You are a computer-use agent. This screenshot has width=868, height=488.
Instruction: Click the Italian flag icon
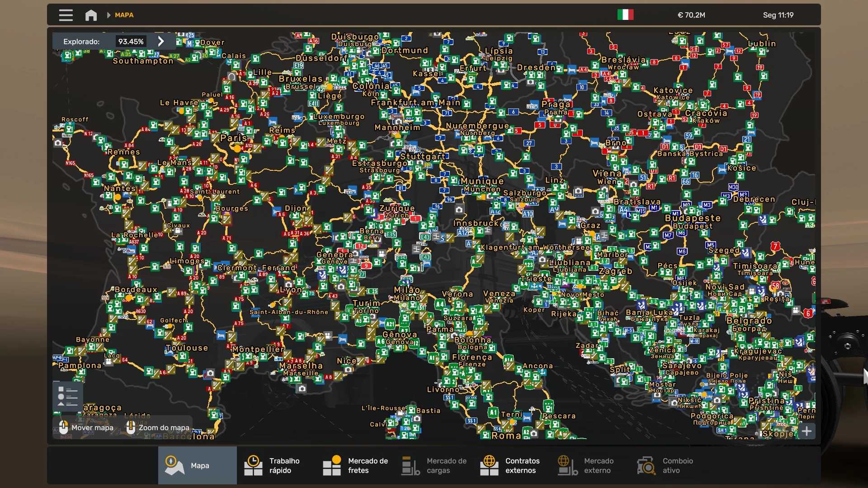click(x=625, y=14)
